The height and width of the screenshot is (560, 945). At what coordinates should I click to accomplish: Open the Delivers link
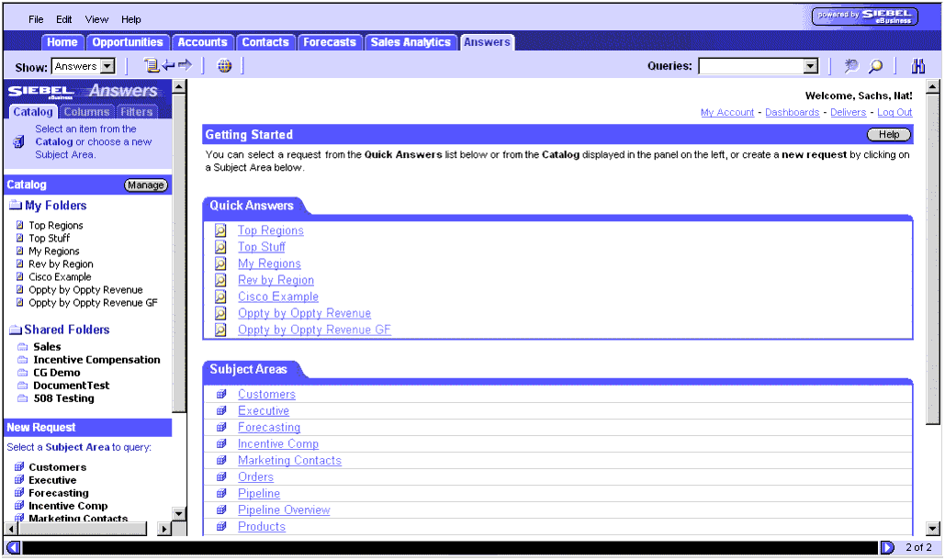pos(848,113)
